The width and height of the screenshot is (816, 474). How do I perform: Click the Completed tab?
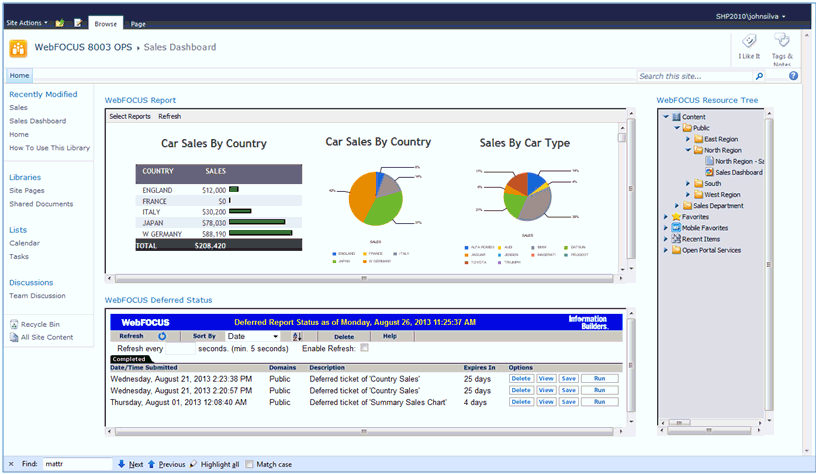click(x=129, y=359)
